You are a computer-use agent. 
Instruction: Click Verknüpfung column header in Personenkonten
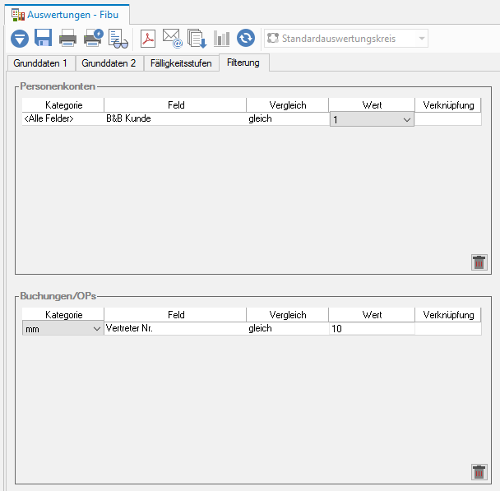(448, 105)
